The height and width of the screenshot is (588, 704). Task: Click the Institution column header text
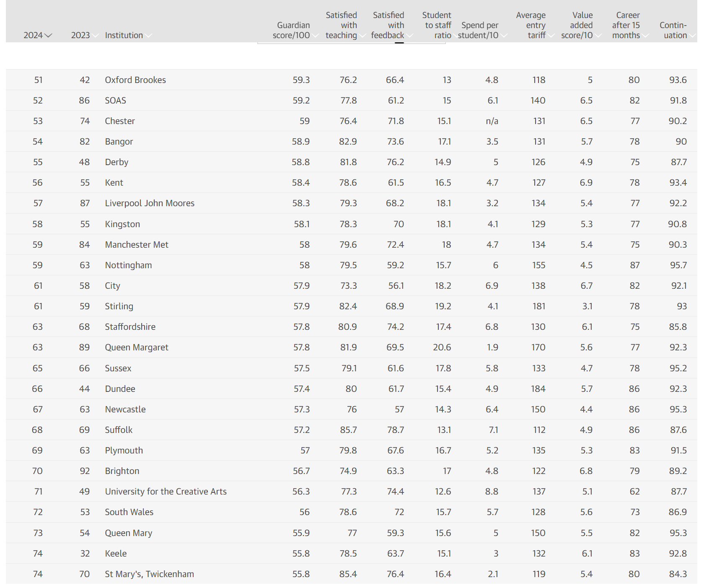(x=124, y=35)
